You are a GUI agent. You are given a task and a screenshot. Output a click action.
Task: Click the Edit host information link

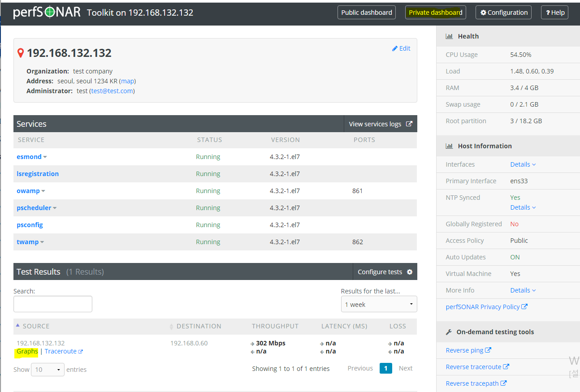(401, 48)
